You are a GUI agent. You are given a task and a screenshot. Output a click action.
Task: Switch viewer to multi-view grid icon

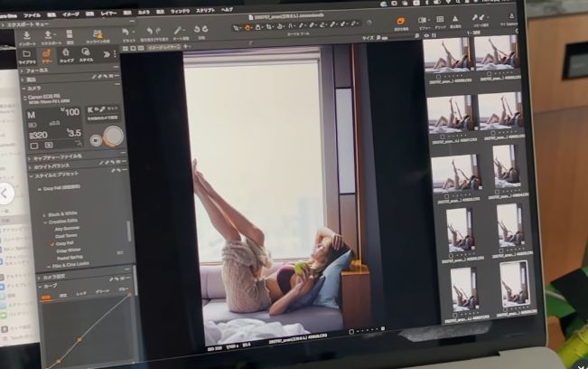pos(126,49)
